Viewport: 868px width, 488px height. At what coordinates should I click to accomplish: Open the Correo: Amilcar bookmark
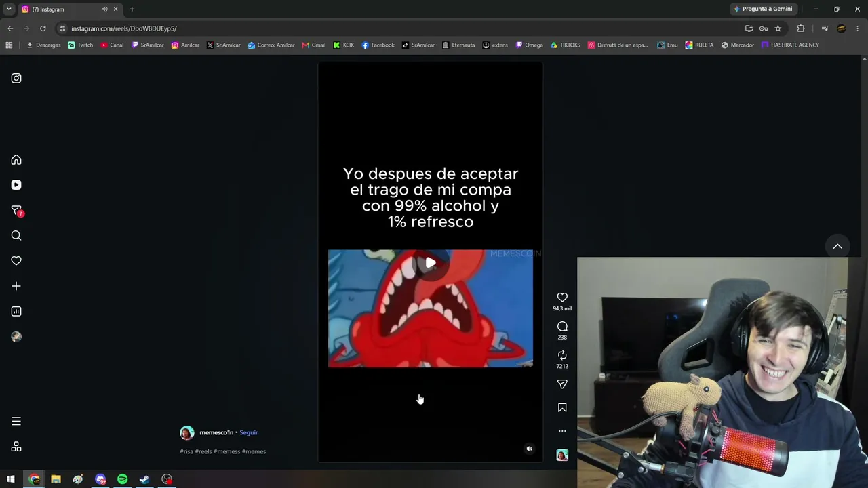pyautogui.click(x=271, y=45)
